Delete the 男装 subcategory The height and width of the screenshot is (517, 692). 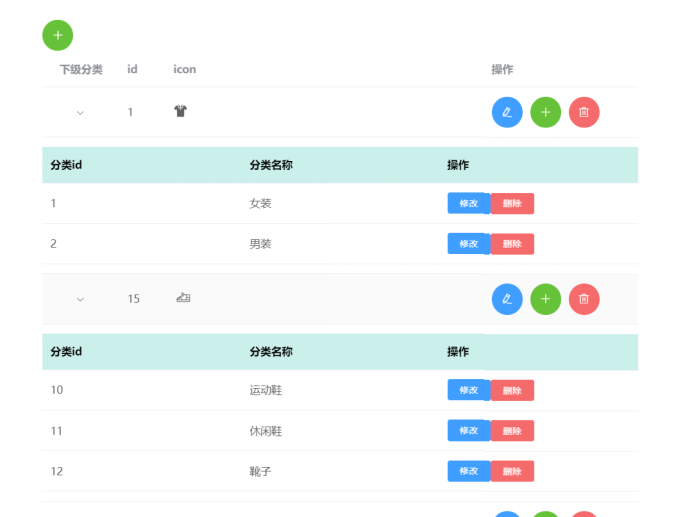point(512,244)
